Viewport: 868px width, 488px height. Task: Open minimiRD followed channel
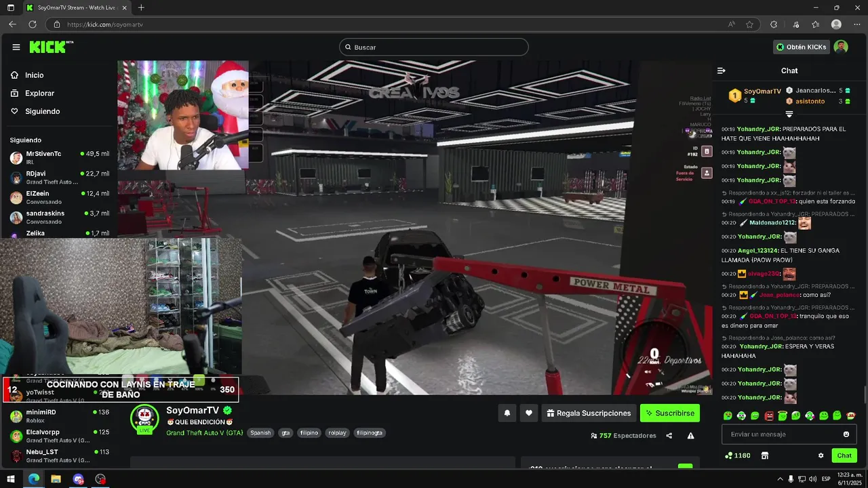point(60,415)
